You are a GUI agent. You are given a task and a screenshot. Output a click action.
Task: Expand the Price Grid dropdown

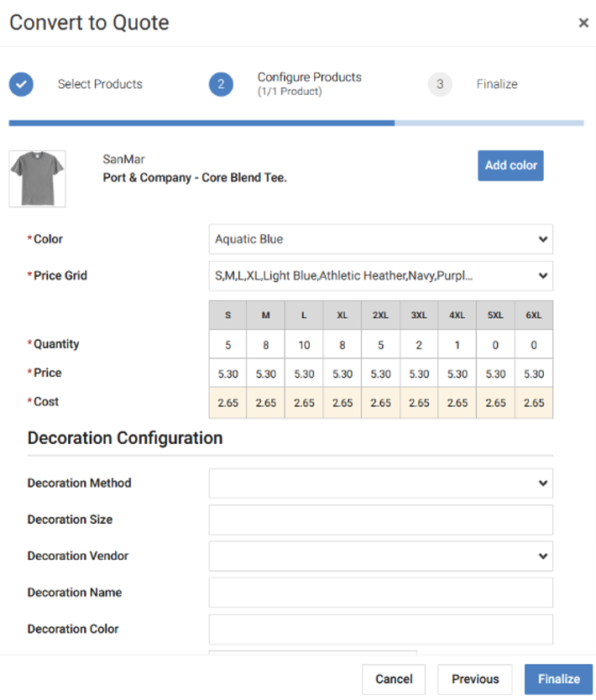coord(380,275)
